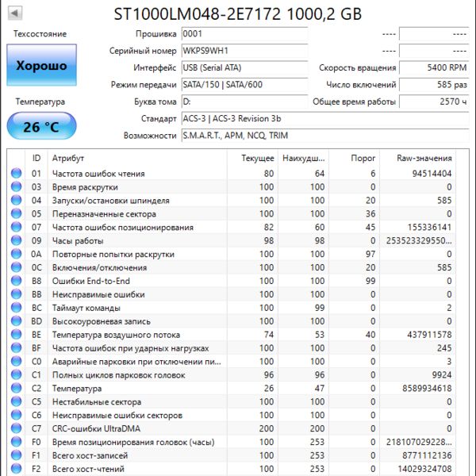Select the status icon for attribute 0C
This screenshot has width=476, height=476.
(16, 267)
